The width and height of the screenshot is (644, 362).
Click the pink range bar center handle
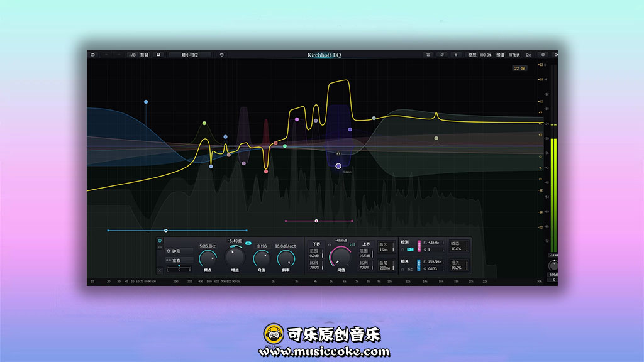tap(316, 221)
